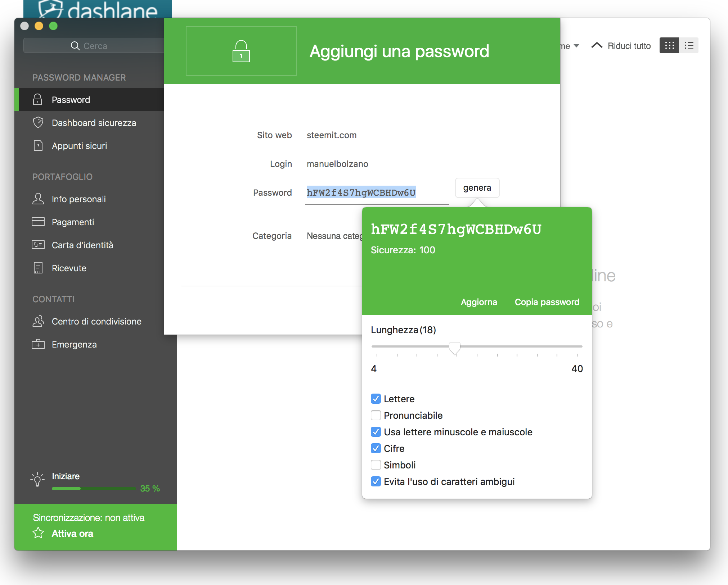Click the star icon next to Attiva ora
Image resolution: width=728 pixels, height=585 pixels.
(38, 533)
